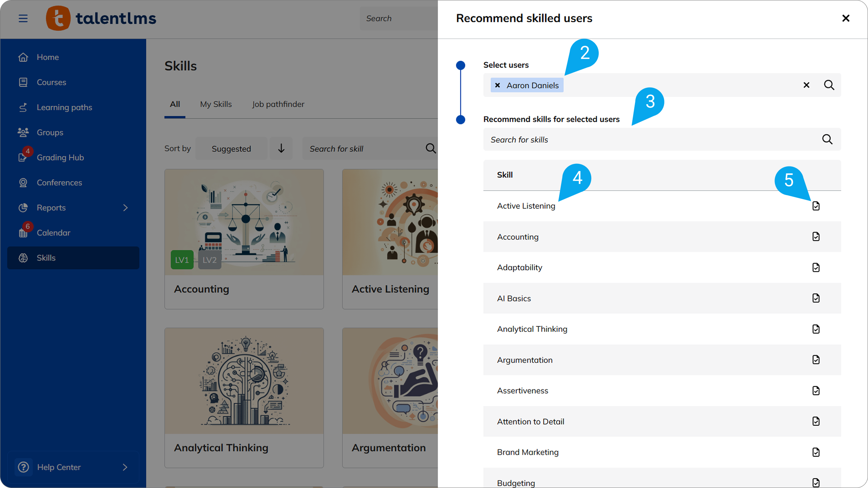Viewport: 868px width, 488px height.
Task: Close the Recommend skilled users panel
Action: coord(845,18)
